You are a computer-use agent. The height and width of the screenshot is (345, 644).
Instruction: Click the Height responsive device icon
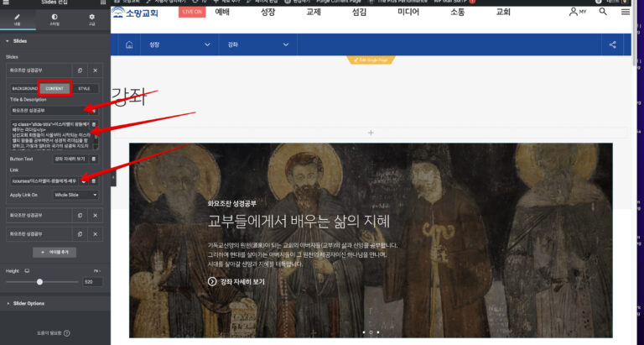(27, 271)
